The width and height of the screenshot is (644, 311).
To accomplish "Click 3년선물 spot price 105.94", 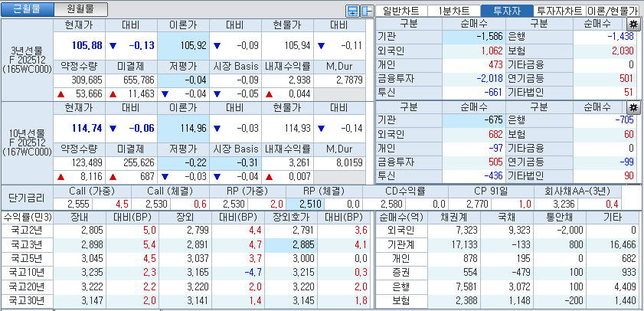I will 287,46.
